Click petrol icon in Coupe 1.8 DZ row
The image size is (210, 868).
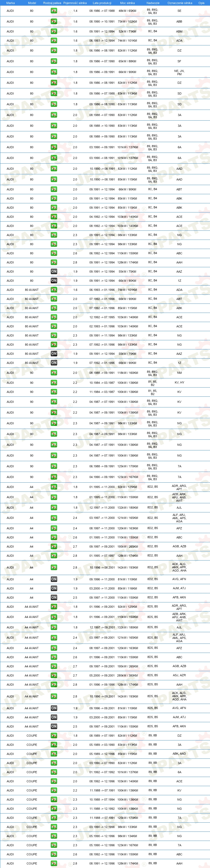click(x=54, y=735)
